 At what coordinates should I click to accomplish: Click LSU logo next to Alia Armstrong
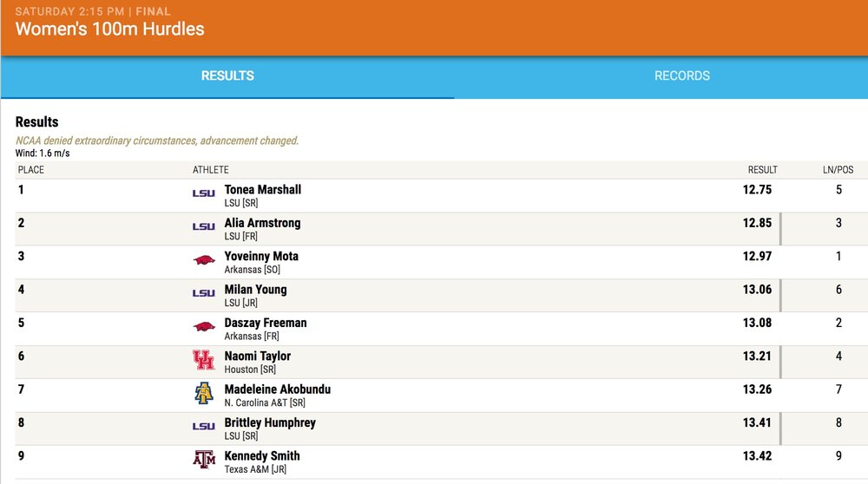[203, 226]
